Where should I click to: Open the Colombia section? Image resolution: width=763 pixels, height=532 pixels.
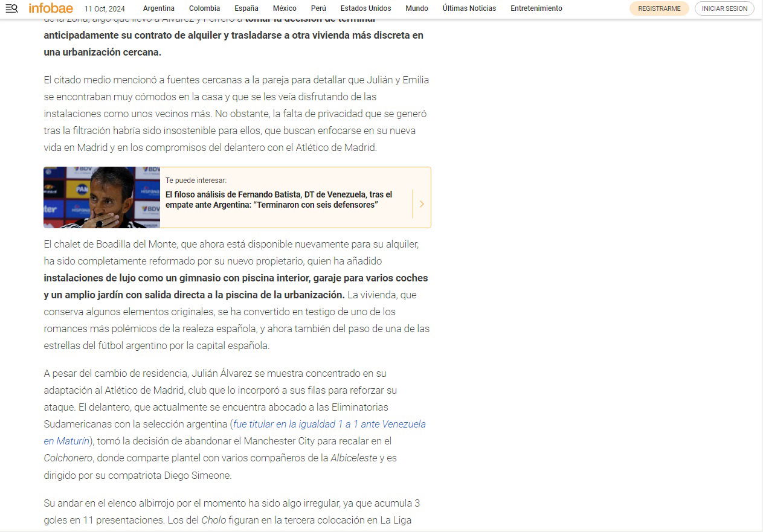click(204, 8)
